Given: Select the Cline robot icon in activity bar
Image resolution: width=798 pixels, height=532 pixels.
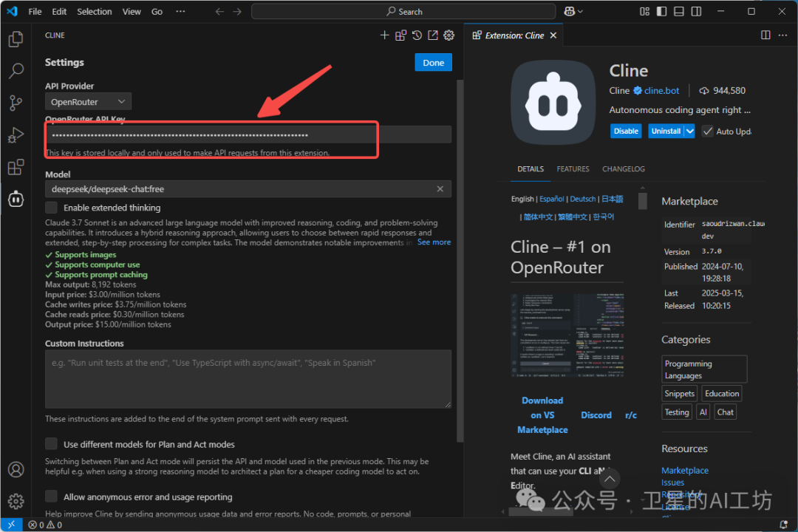Looking at the screenshot, I should [x=16, y=198].
